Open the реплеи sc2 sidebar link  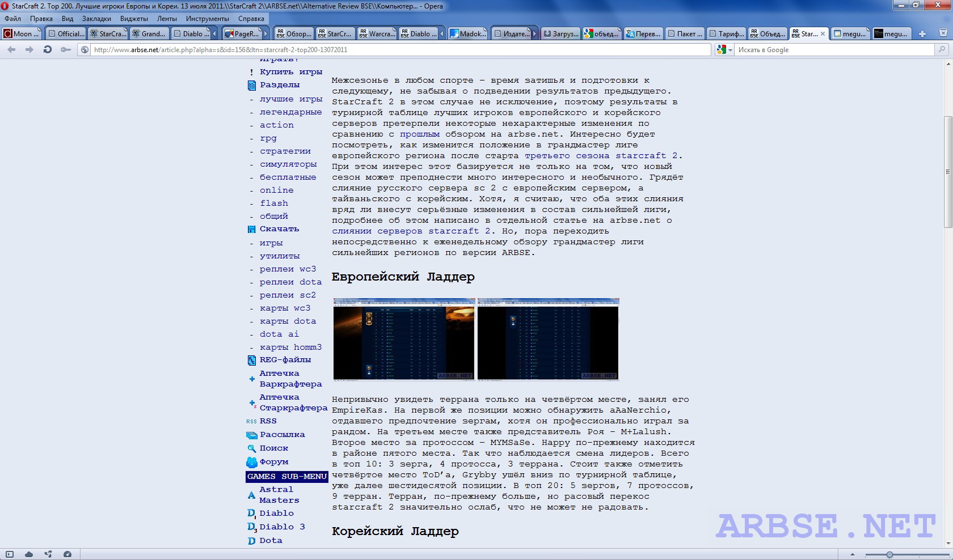point(288,295)
